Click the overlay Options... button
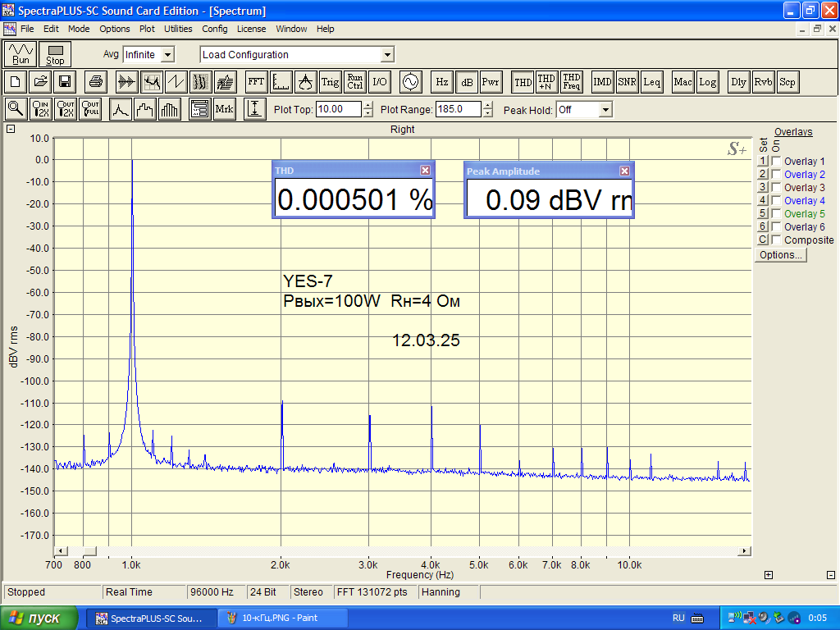The image size is (840, 630). (x=781, y=255)
